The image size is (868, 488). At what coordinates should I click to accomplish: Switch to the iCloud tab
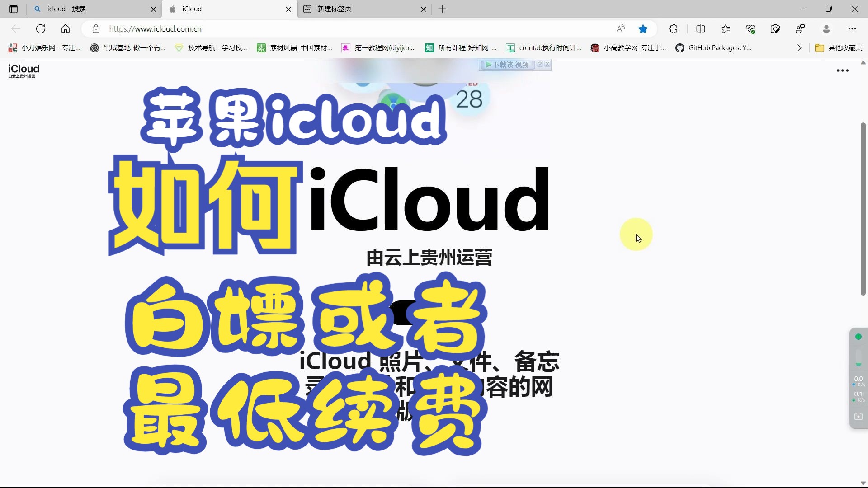(230, 9)
